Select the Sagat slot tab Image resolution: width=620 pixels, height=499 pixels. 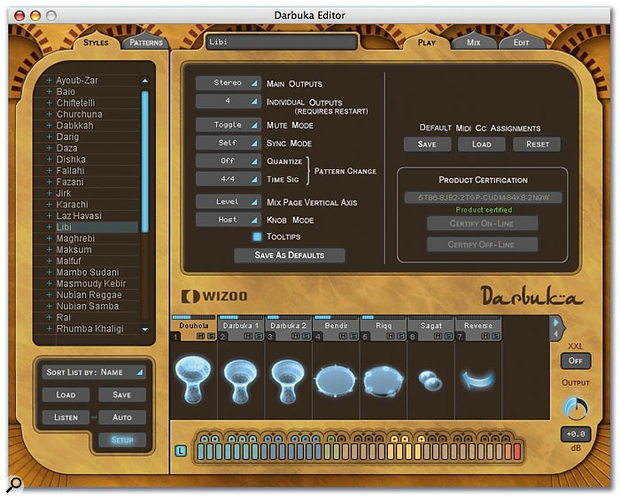[431, 326]
